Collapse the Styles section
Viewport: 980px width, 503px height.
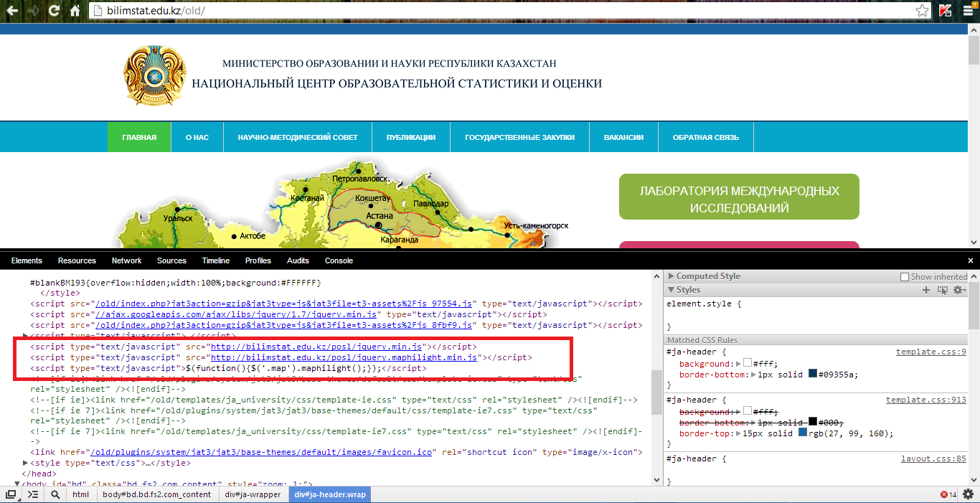pos(672,290)
